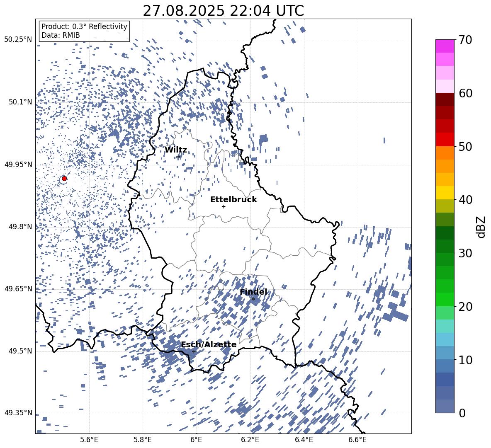491x448 pixels.
Task: Click the bright red colorbar segment above 50
Action: tap(445, 140)
